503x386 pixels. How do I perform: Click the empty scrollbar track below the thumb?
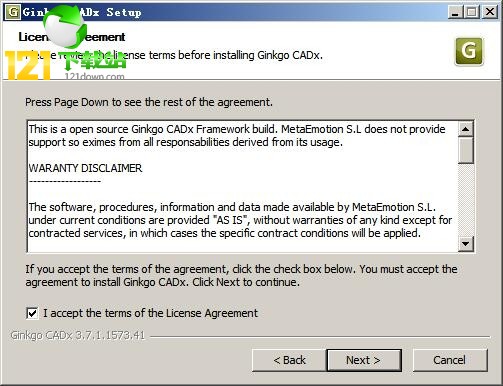tap(466, 200)
